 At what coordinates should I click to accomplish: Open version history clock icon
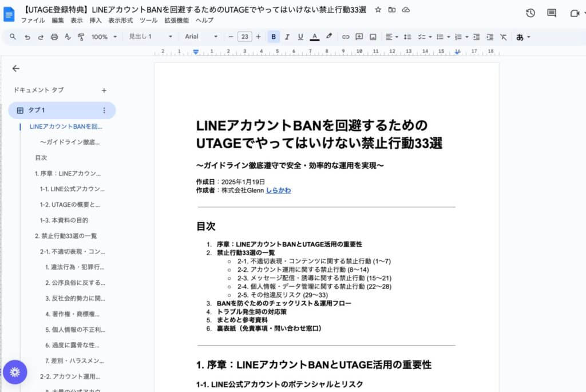click(x=530, y=13)
